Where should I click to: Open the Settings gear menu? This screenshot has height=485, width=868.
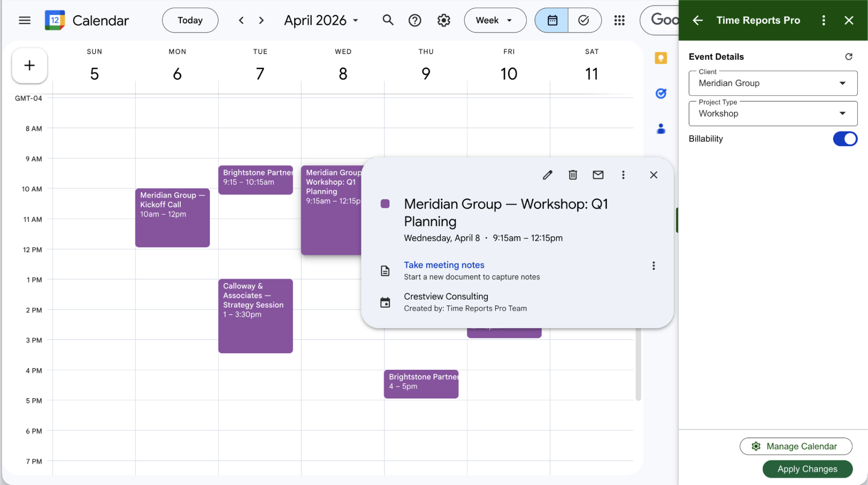[x=443, y=20]
